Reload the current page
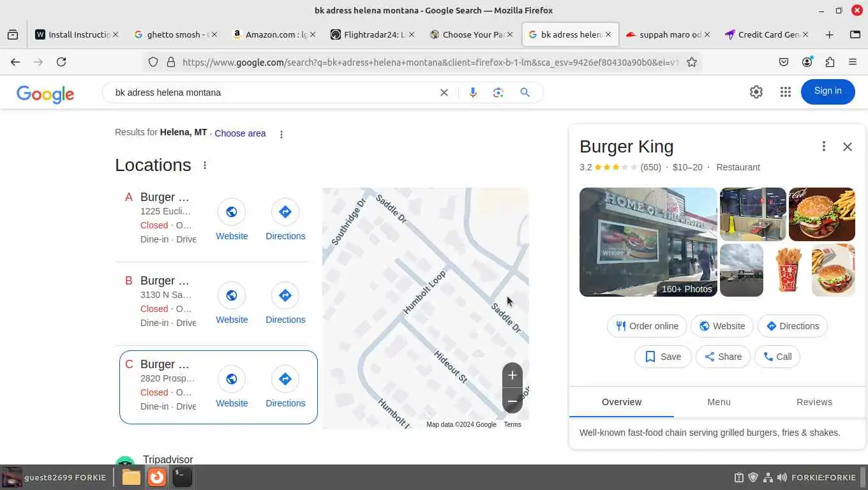The image size is (868, 490). 61,62
